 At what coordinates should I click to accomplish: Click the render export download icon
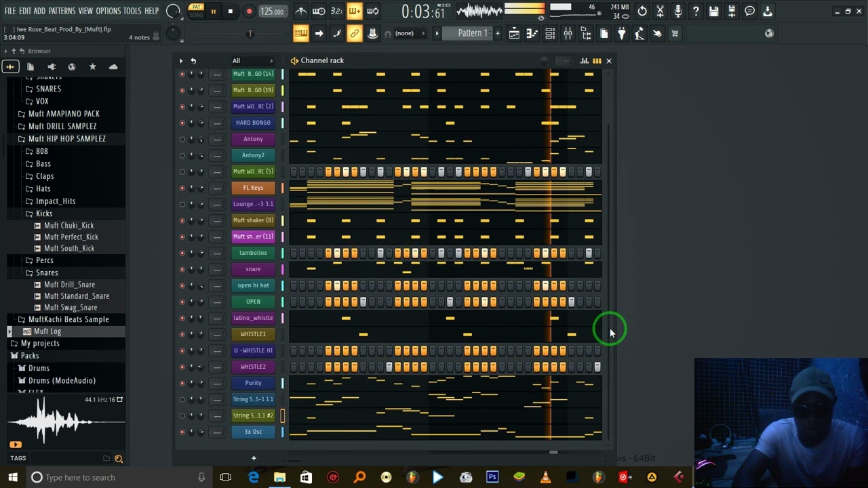[767, 11]
